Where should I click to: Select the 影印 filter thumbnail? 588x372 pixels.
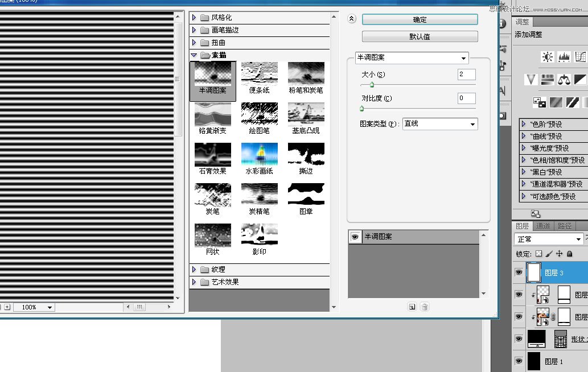point(260,240)
